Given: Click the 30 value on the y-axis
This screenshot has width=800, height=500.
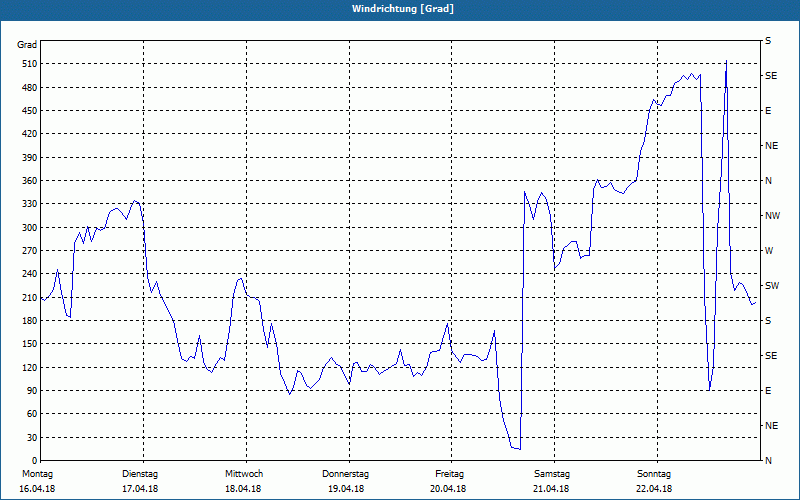Looking at the screenshot, I should (32, 437).
